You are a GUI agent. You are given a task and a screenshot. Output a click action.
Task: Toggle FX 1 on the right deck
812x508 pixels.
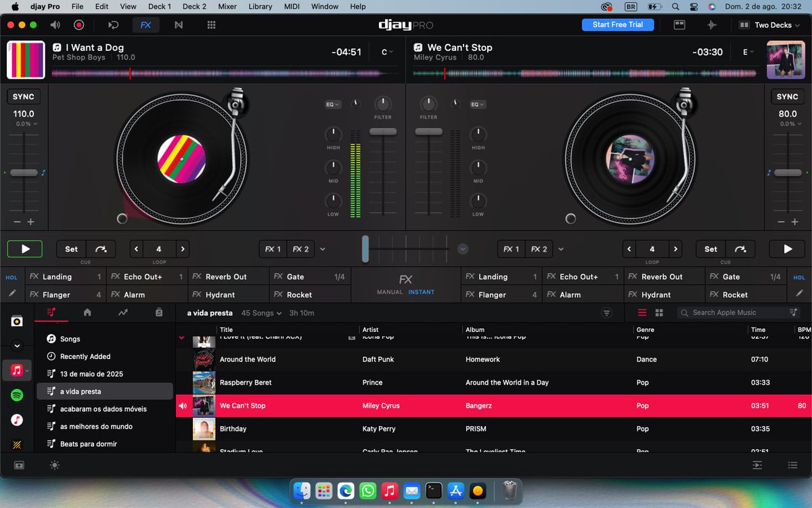[512, 249]
